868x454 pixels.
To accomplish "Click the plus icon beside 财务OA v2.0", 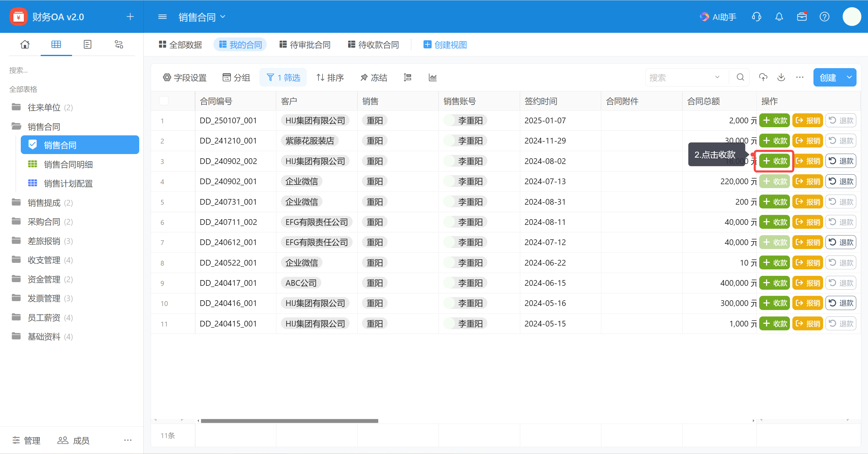I will (130, 17).
